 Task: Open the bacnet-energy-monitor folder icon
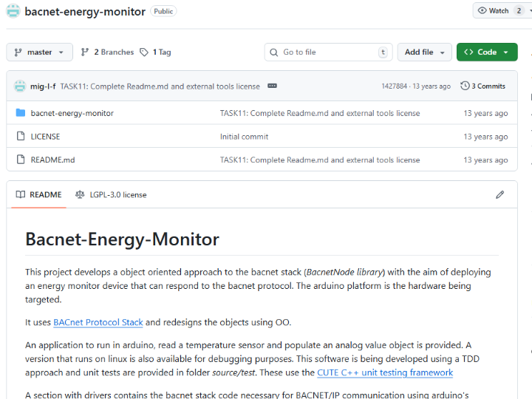coord(21,113)
